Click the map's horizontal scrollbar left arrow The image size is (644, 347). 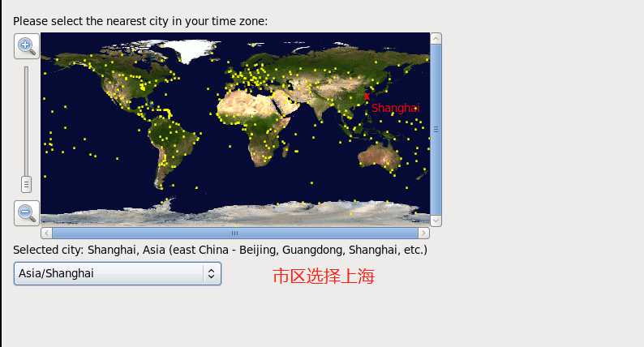tap(46, 233)
